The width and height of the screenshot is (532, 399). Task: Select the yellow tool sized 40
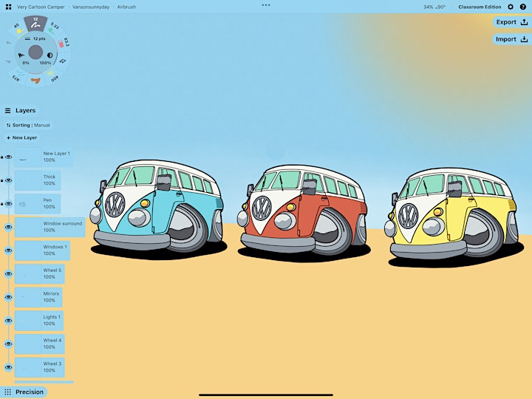pos(18,29)
